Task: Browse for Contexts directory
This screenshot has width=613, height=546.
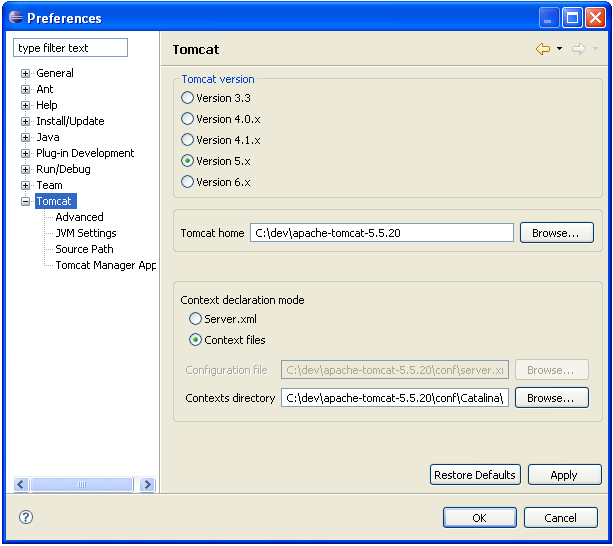Action: 552,398
